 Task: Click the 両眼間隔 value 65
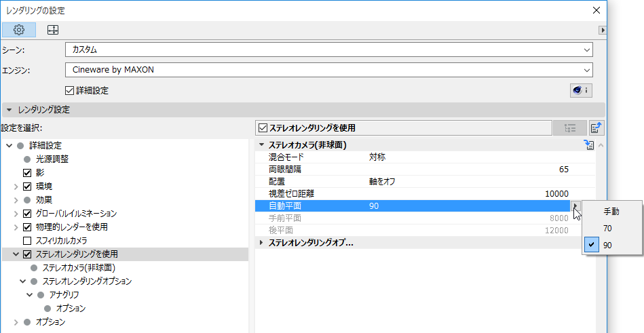pos(563,169)
